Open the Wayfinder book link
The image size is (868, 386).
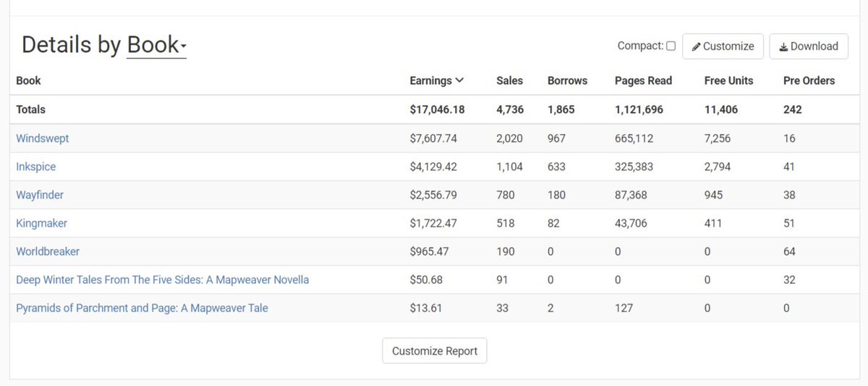coord(40,195)
